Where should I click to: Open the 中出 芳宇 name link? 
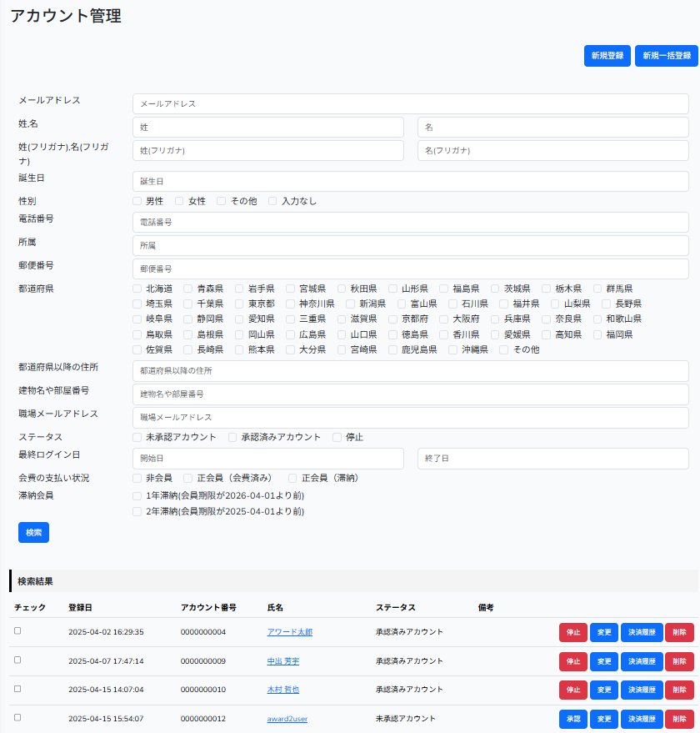pos(282,661)
